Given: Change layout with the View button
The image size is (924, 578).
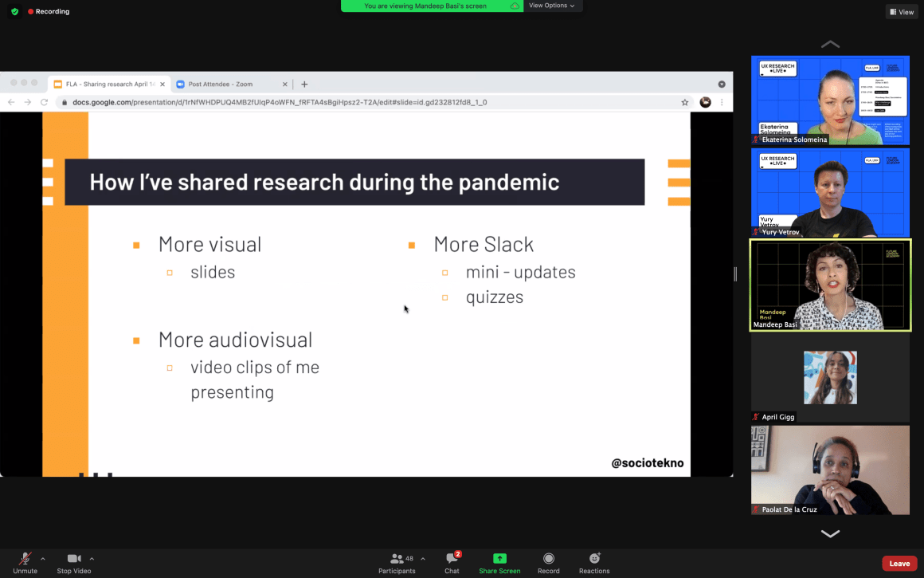Looking at the screenshot, I should [902, 12].
